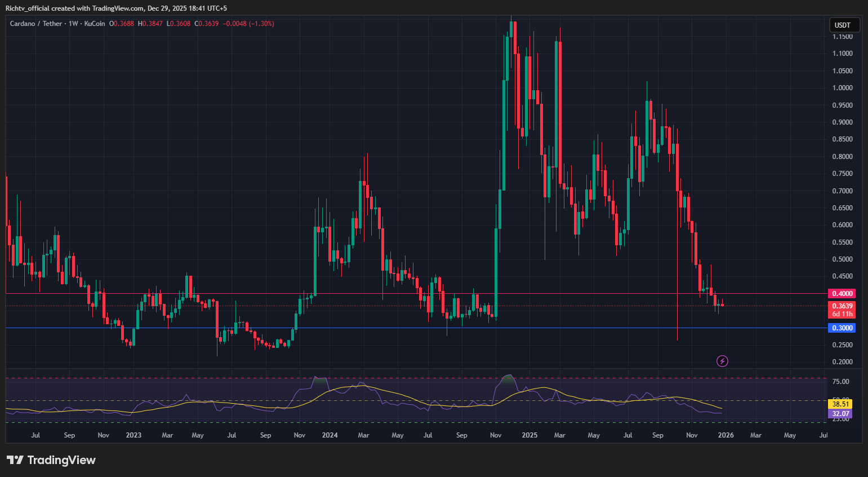Click the lightning bolt instant-trading icon
Screen dimensions: 868x477
coord(722,361)
